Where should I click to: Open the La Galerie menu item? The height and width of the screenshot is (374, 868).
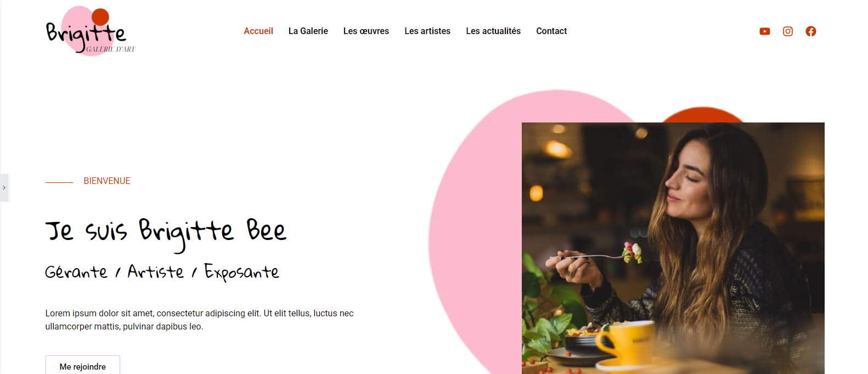(308, 31)
